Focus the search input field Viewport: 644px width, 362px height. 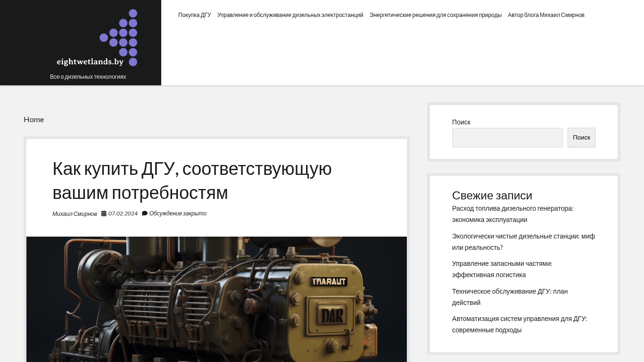point(507,138)
